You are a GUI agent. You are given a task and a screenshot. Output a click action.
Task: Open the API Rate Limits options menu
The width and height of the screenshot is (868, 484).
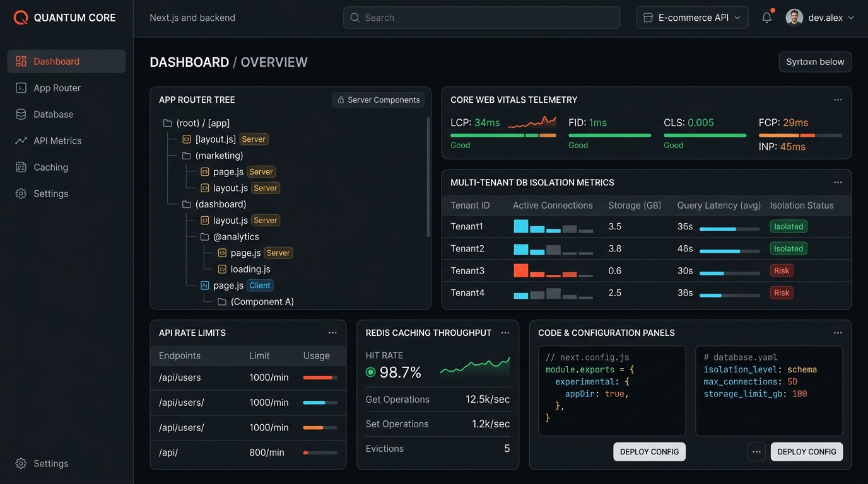click(x=332, y=333)
